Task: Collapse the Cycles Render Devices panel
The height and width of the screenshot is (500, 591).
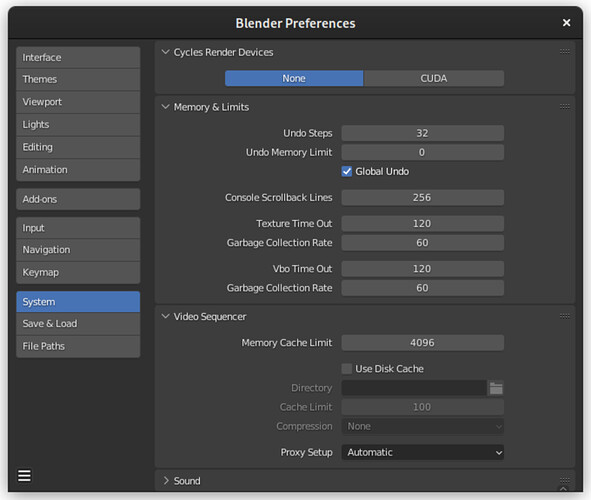Action: click(x=165, y=52)
